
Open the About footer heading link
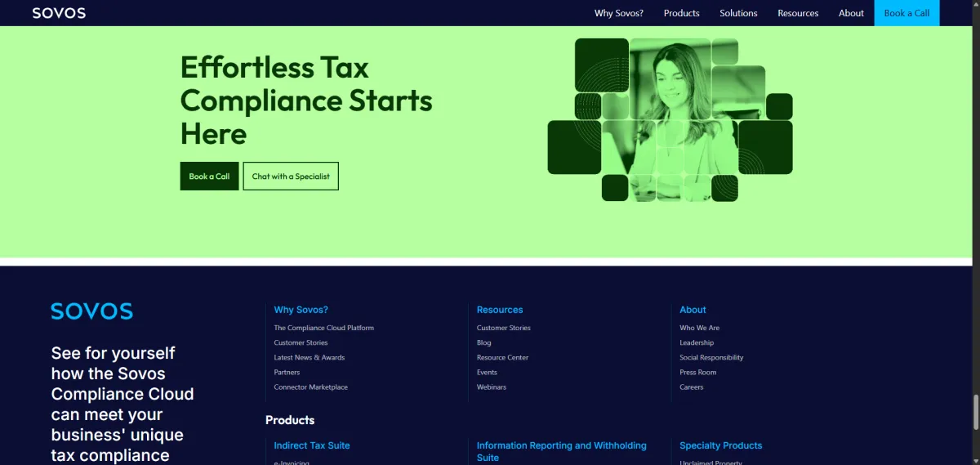693,310
